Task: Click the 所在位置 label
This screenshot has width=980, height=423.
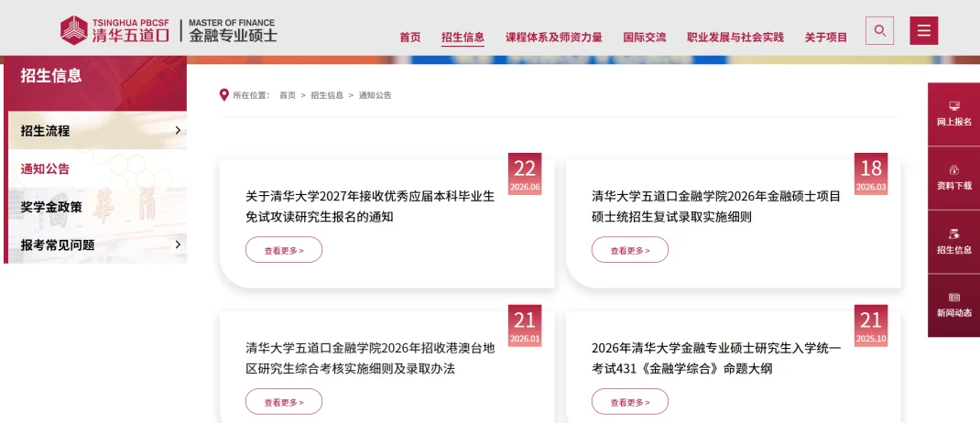Action: tap(251, 95)
